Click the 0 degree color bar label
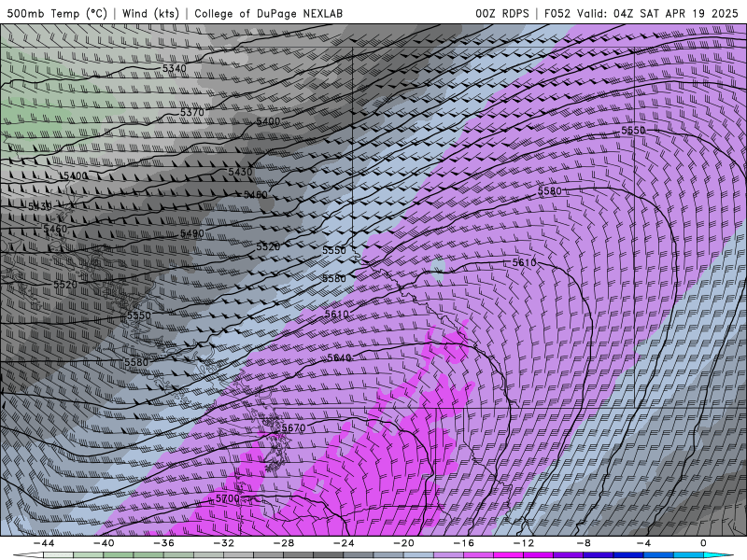The image size is (747, 560). (x=704, y=543)
